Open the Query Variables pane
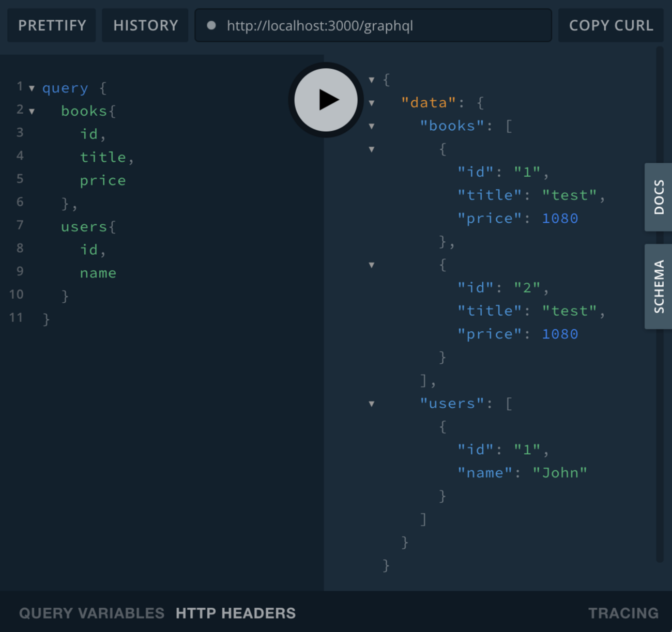672x632 pixels. pyautogui.click(x=91, y=613)
